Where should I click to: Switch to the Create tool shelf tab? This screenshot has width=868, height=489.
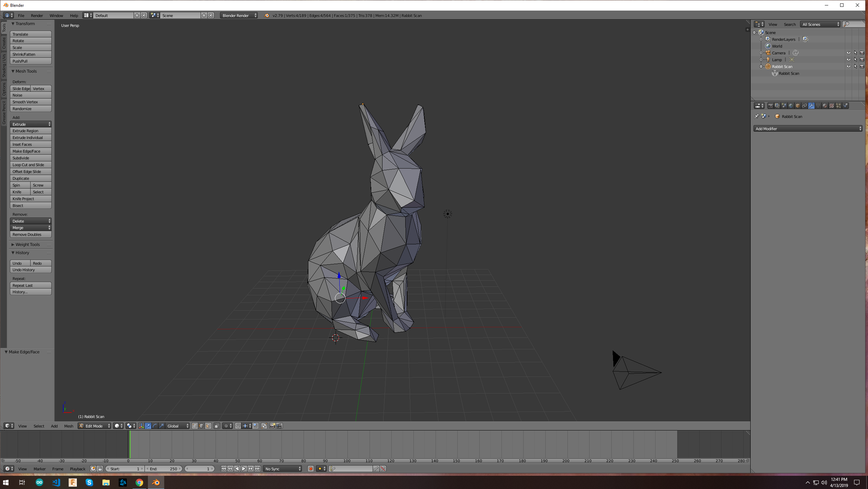(4, 43)
